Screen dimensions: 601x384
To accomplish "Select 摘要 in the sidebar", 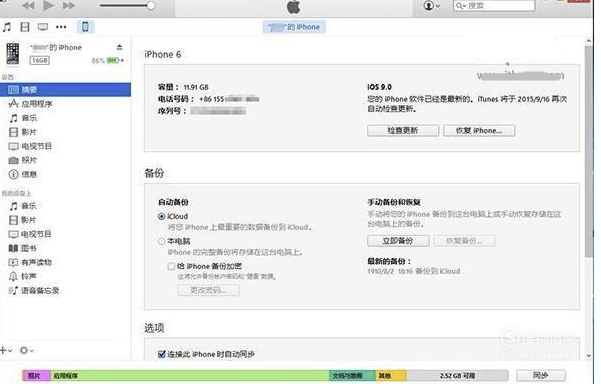I will click(65, 90).
